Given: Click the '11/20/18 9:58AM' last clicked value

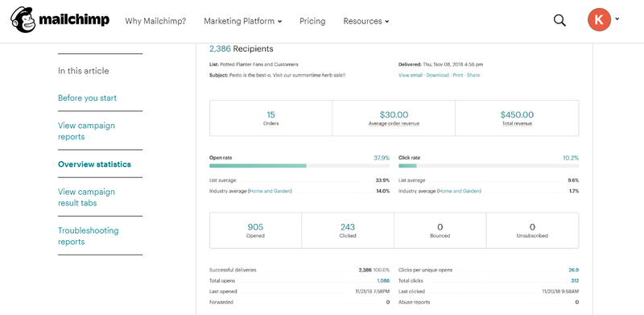Looking at the screenshot, I should [560, 292].
